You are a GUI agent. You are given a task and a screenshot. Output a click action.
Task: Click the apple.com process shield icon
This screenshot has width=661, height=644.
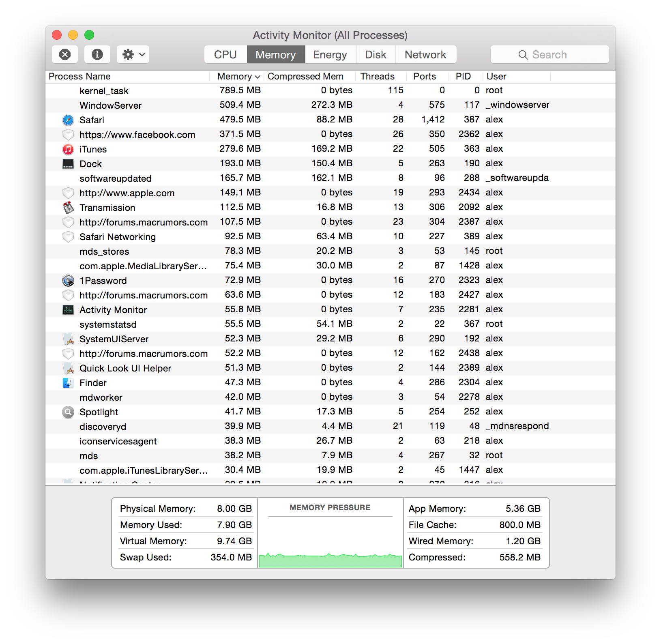click(68, 193)
